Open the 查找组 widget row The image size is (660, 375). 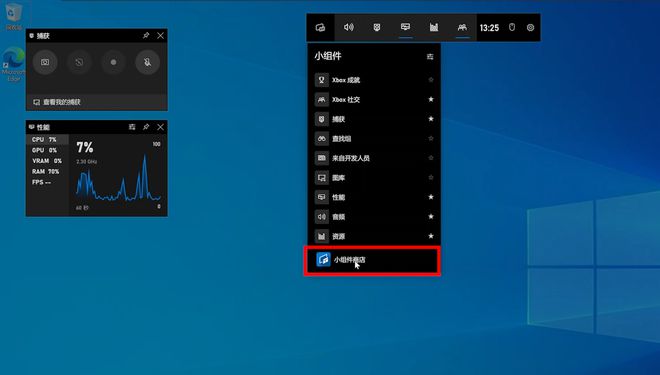point(374,138)
